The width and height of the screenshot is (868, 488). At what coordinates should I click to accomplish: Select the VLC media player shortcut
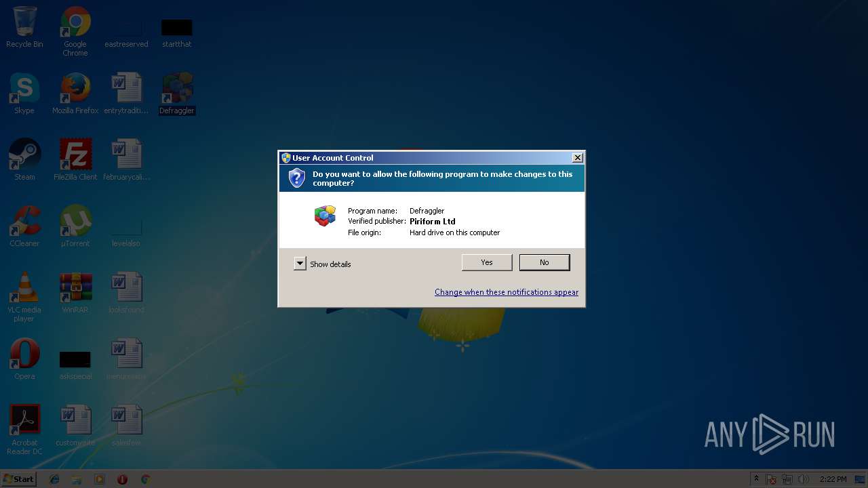(24, 297)
